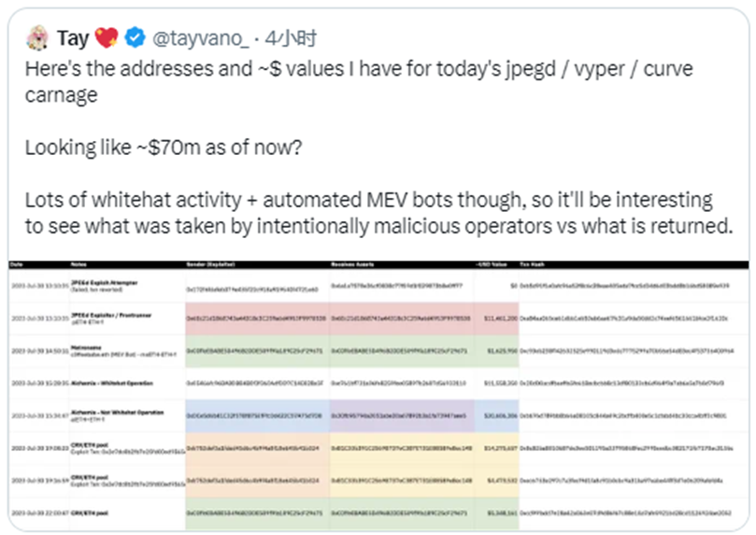756x535 pixels.
Task: Click the blue verified badge icon
Action: coord(135,37)
